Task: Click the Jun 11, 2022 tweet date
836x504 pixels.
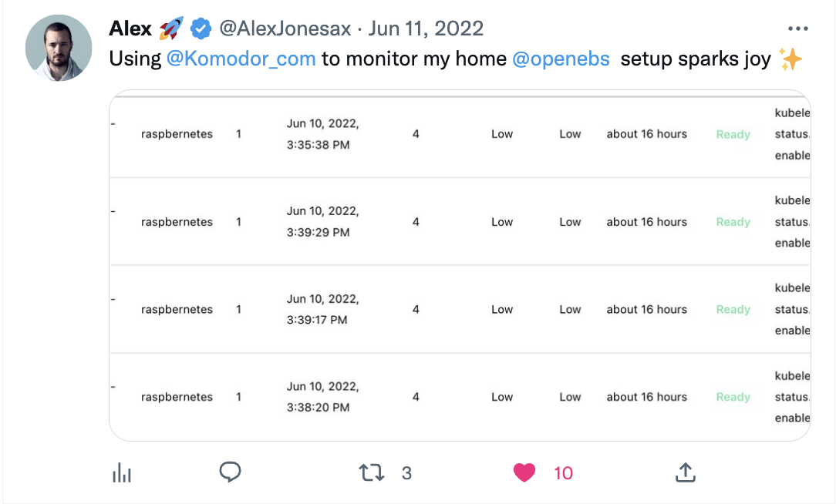Action: 426,29
